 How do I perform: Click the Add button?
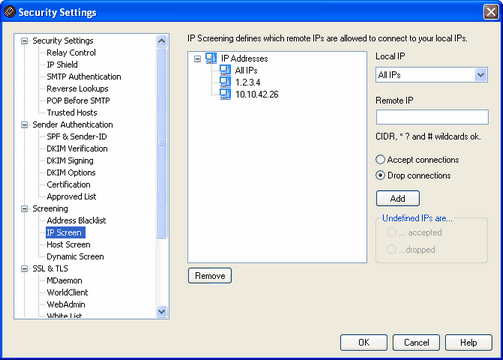pos(398,199)
